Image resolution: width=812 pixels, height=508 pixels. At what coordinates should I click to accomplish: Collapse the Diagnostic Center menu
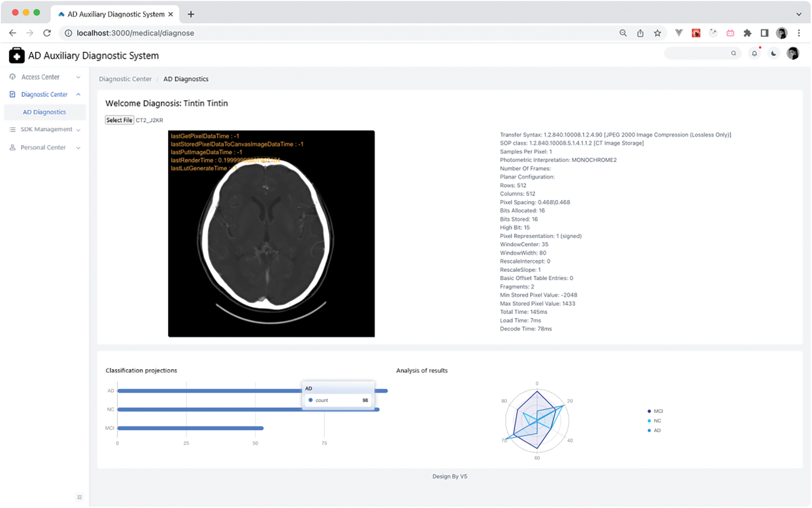pos(45,95)
